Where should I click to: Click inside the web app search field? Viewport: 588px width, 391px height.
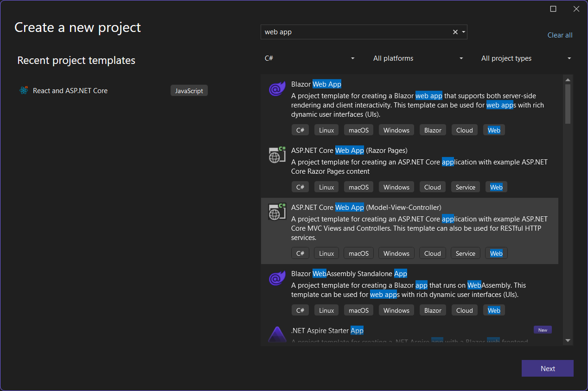[x=357, y=32]
